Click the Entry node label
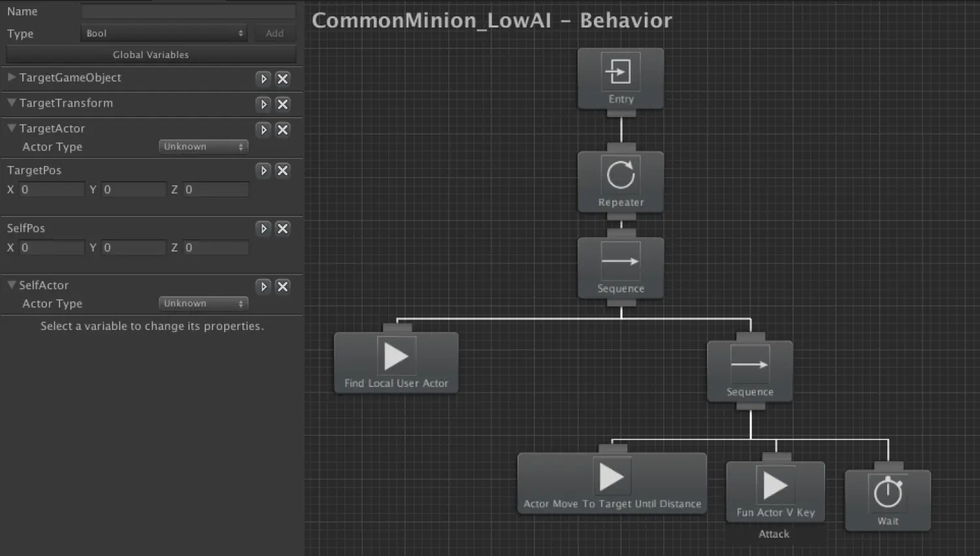Image resolution: width=980 pixels, height=556 pixels. click(x=621, y=99)
